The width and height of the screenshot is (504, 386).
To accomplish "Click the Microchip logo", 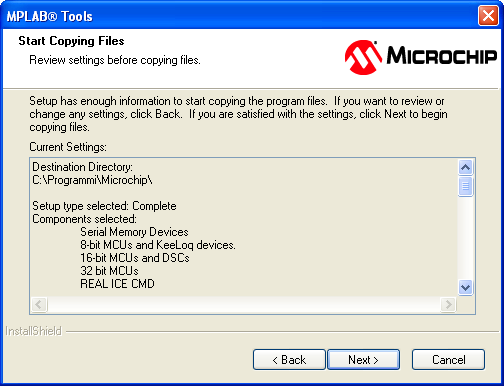I will click(421, 57).
